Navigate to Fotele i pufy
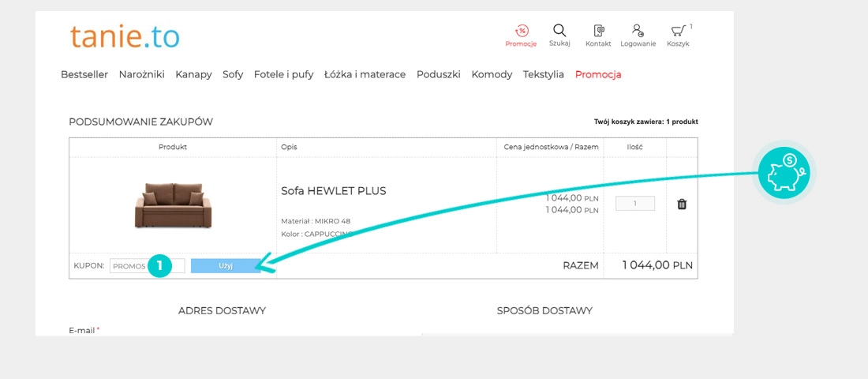This screenshot has height=379, width=868. pos(283,74)
